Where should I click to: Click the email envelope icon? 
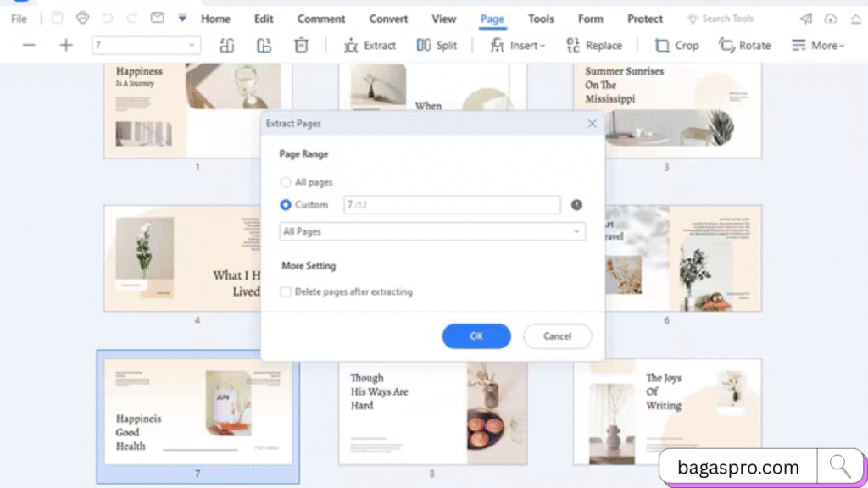pyautogui.click(x=157, y=19)
